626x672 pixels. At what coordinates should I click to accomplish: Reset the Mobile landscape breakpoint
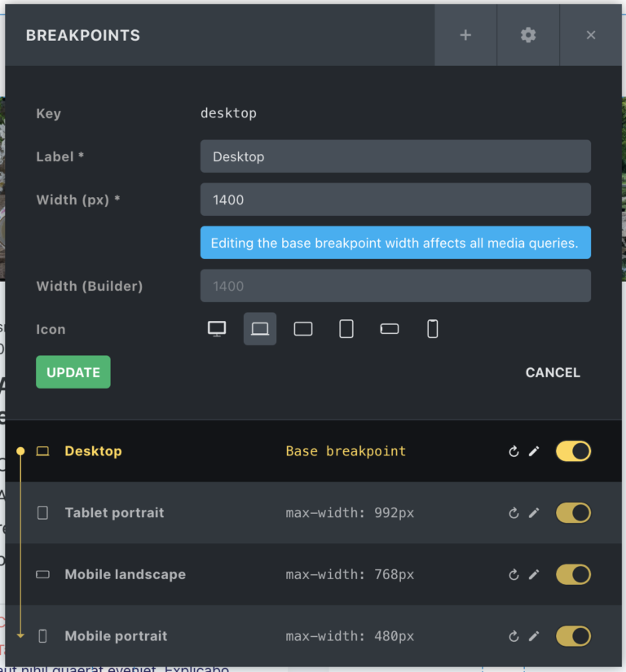[x=513, y=574]
